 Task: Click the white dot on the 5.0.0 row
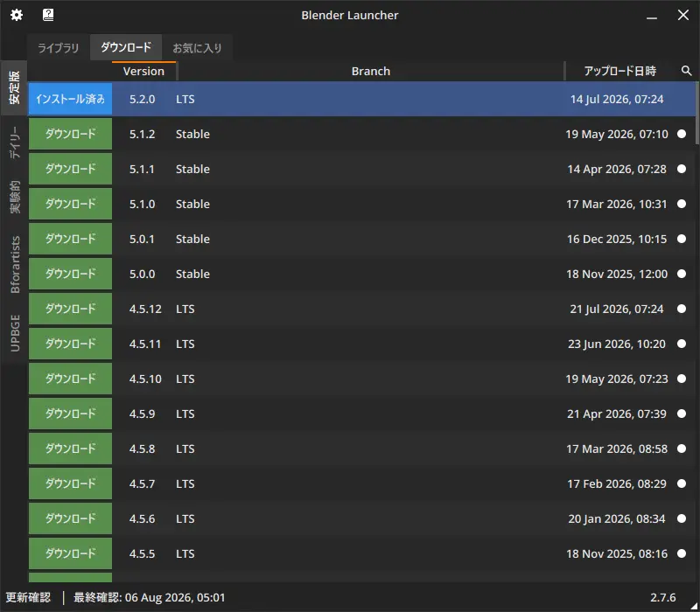click(x=682, y=274)
